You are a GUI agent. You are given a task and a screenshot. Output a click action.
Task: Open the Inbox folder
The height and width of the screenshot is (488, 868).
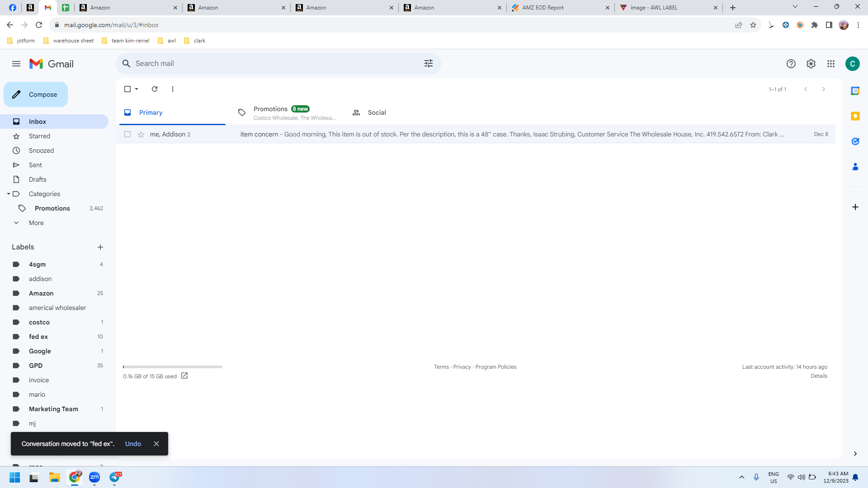coord(54,122)
